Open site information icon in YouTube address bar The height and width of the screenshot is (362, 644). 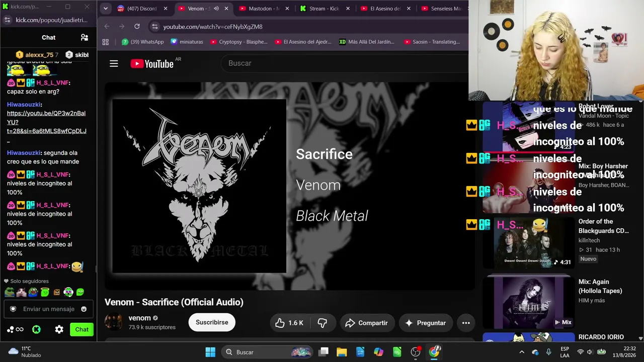[x=154, y=26]
